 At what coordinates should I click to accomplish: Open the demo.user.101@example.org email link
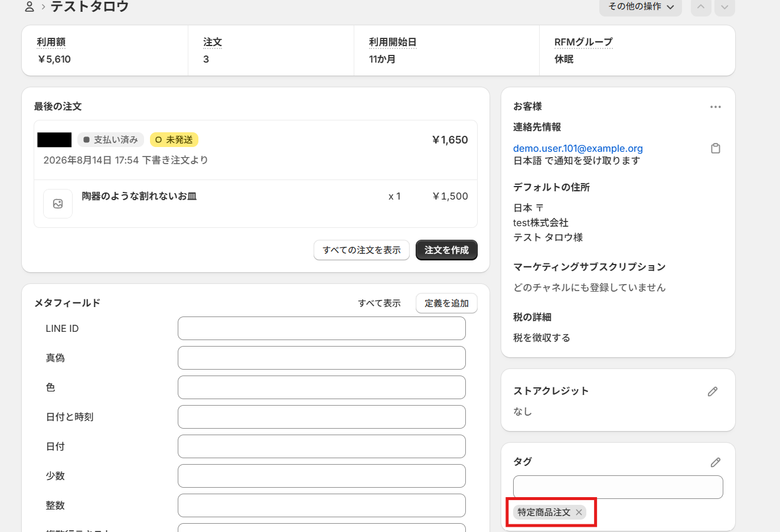click(578, 148)
